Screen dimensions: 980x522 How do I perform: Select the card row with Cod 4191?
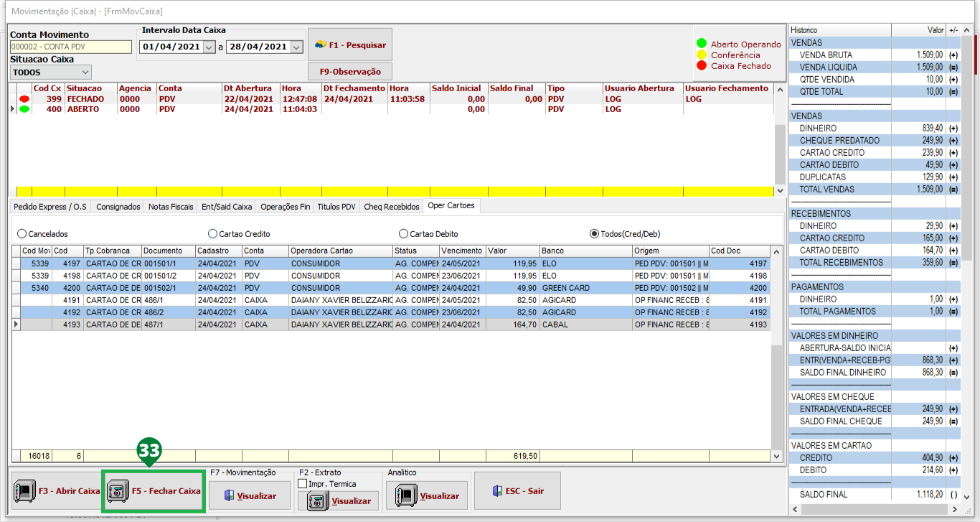391,300
